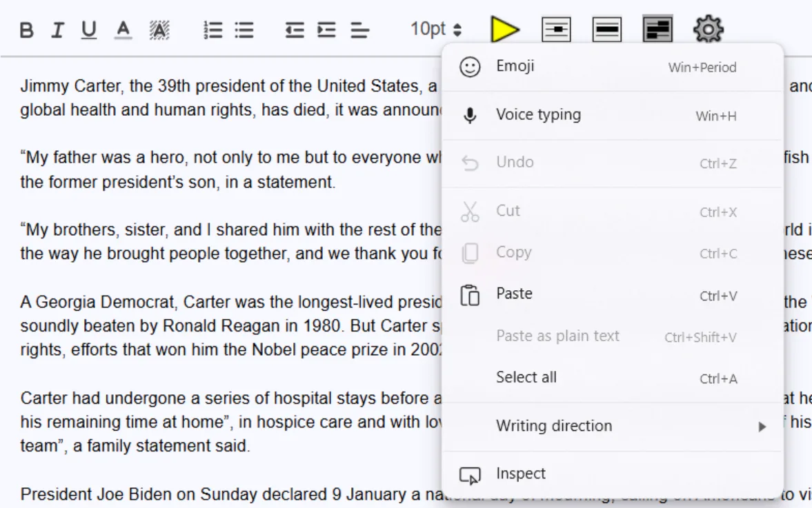The width and height of the screenshot is (812, 508).
Task: Apply text highlighting
Action: pos(159,29)
